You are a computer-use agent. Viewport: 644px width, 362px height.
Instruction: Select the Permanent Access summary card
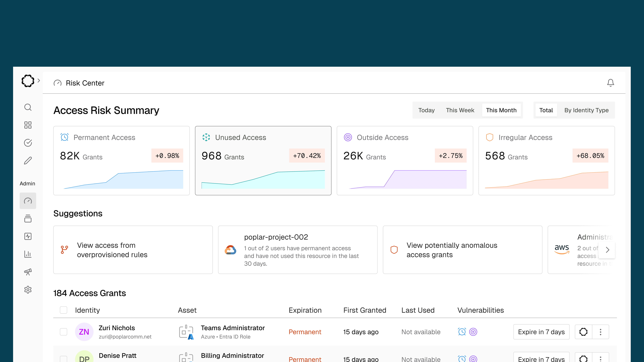click(122, 161)
